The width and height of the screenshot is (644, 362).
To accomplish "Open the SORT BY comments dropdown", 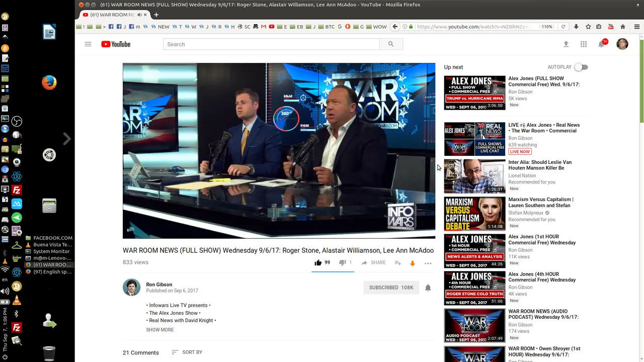I will (187, 352).
